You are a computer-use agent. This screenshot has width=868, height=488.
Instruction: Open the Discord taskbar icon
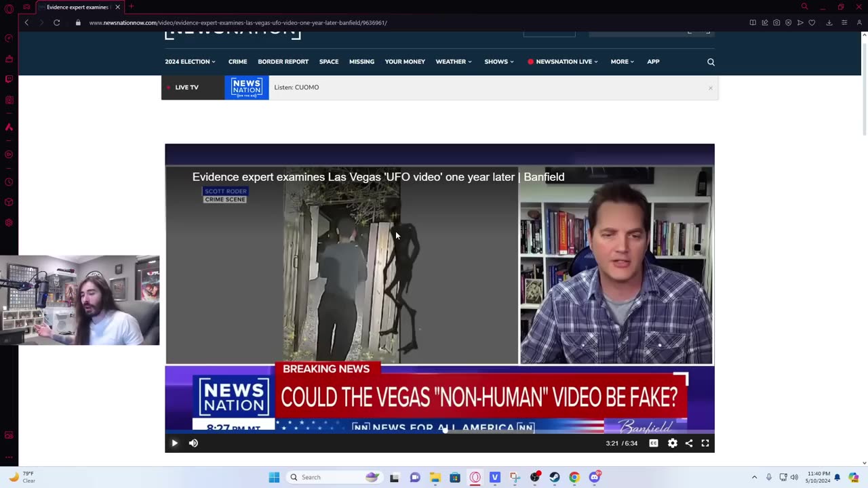click(595, 477)
